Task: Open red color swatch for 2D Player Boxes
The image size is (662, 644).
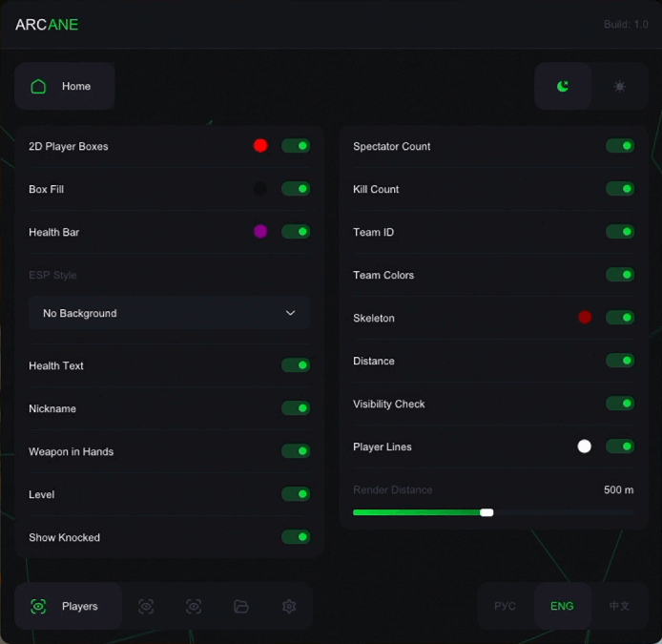Action: tap(260, 146)
